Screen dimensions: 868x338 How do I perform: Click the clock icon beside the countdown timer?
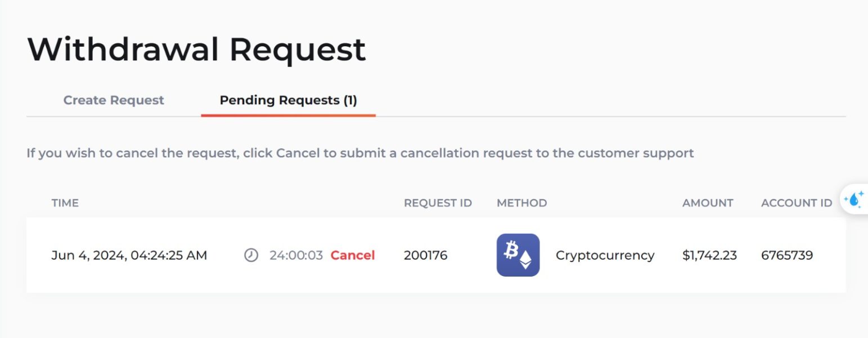click(251, 255)
